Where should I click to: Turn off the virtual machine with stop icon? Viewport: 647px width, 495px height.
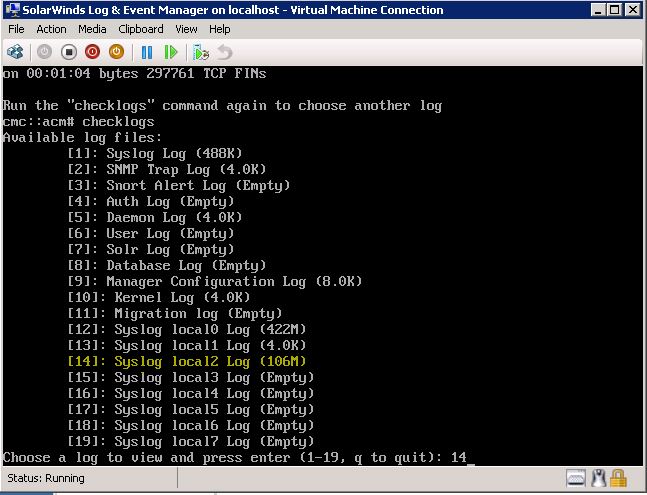click(x=68, y=52)
